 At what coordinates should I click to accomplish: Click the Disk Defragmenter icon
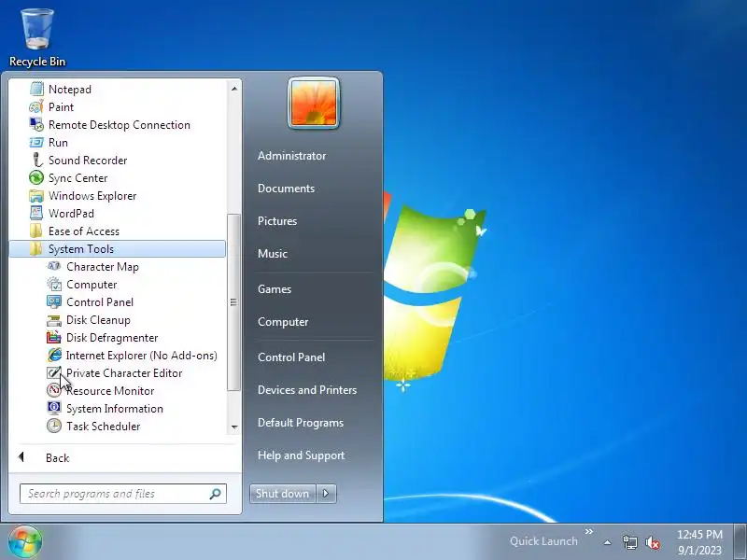pos(54,337)
